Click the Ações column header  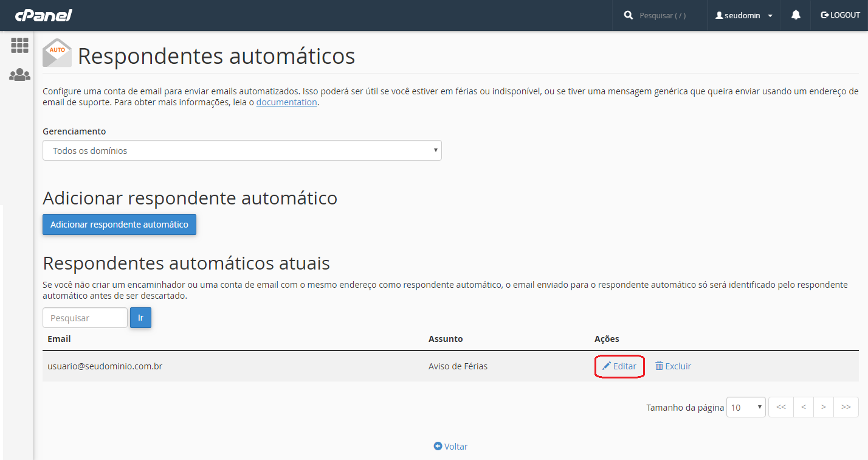click(607, 339)
